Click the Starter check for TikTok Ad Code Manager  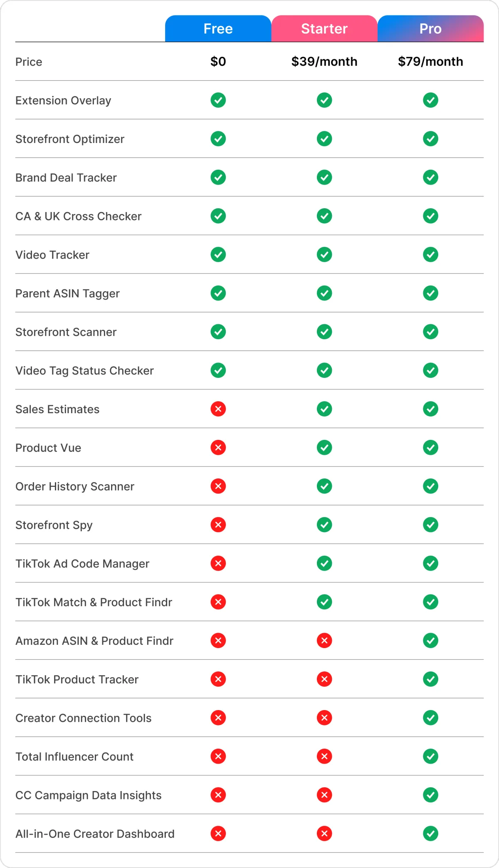click(324, 564)
